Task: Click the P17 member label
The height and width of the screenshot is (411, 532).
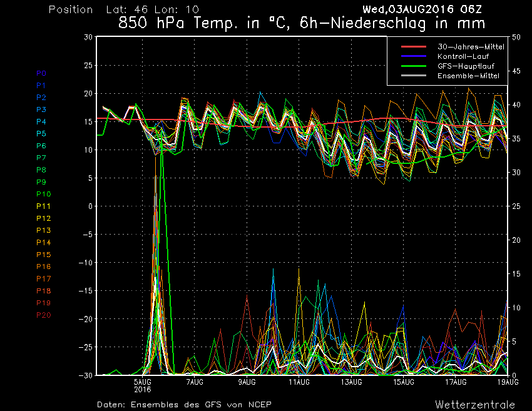Action: [43, 279]
